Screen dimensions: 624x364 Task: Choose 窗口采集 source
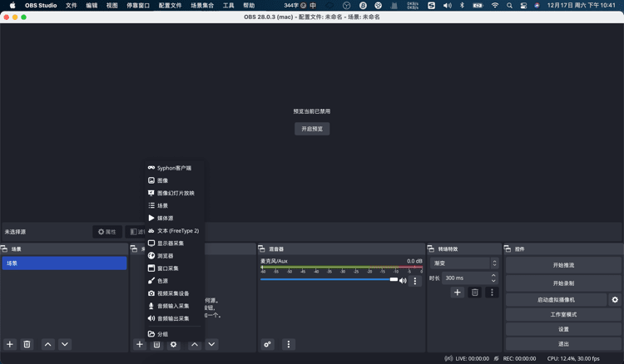click(175, 268)
